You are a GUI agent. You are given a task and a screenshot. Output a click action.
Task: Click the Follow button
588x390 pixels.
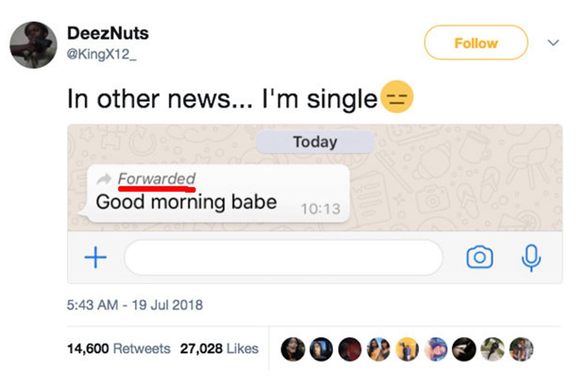476,43
